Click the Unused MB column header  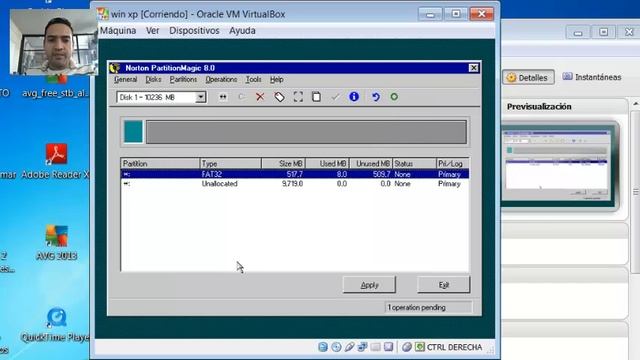[x=371, y=164]
